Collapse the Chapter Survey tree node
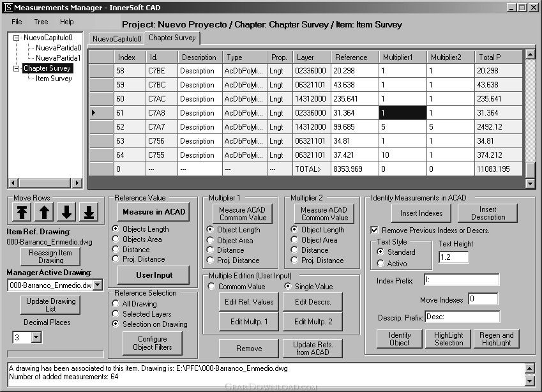 tap(16, 68)
